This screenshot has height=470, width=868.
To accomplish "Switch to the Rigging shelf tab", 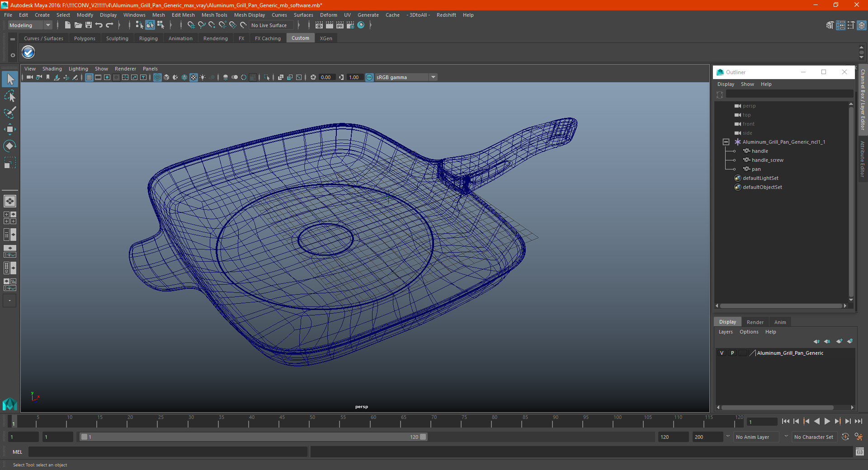I will 148,38.
